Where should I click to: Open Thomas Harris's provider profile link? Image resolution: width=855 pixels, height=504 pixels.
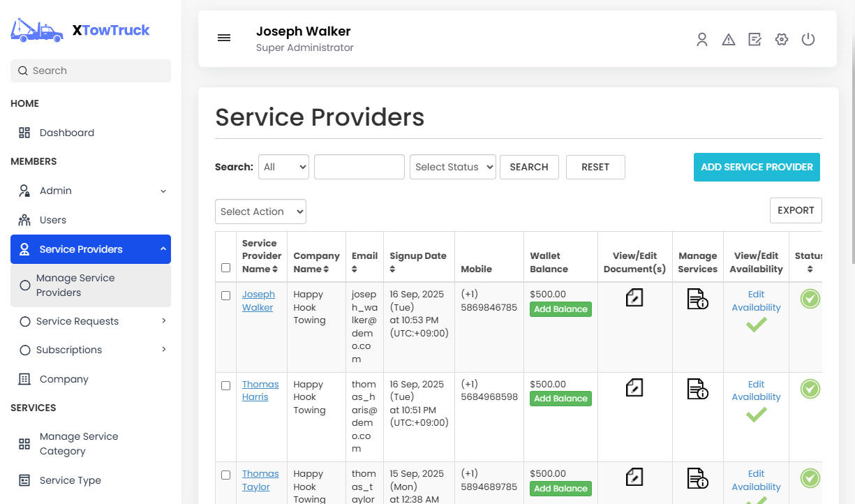pyautogui.click(x=260, y=390)
